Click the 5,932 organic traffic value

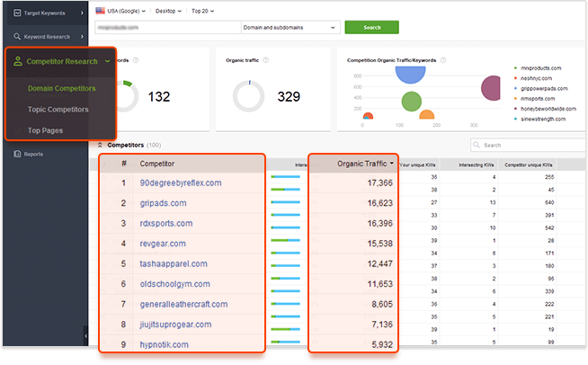(x=382, y=344)
